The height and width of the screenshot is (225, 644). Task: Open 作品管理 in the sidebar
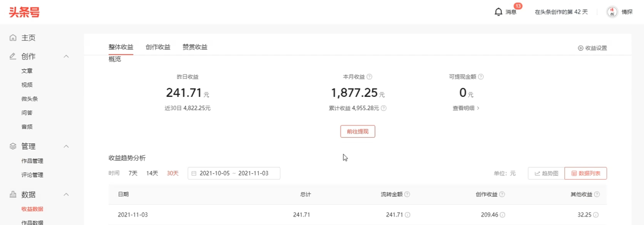[x=32, y=161]
